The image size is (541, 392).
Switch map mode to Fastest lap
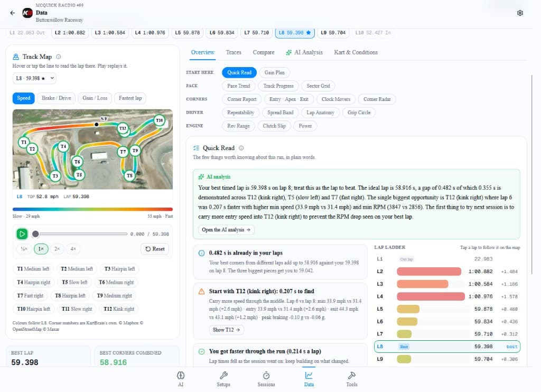(130, 98)
